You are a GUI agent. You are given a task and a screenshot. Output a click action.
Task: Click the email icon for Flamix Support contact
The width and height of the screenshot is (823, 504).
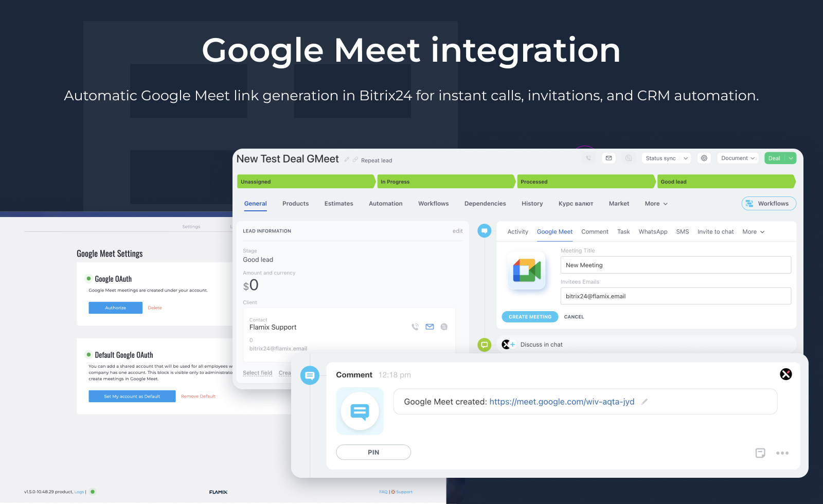[430, 327]
